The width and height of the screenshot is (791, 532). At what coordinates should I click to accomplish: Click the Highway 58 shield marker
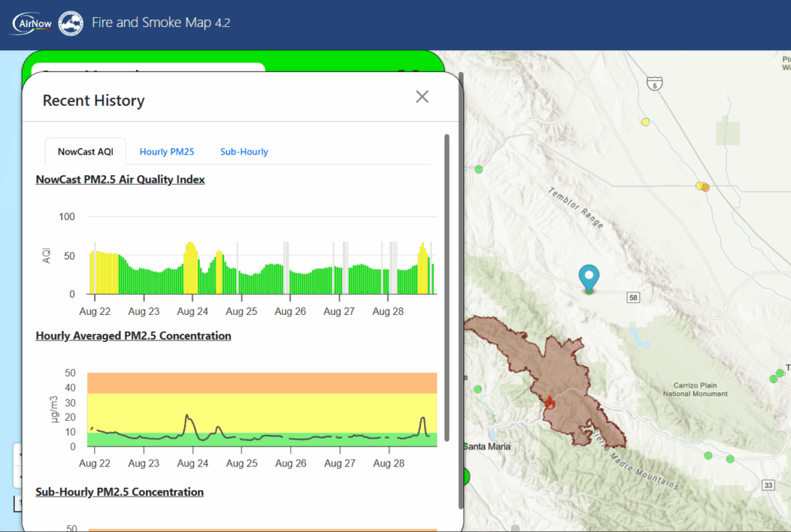click(632, 298)
